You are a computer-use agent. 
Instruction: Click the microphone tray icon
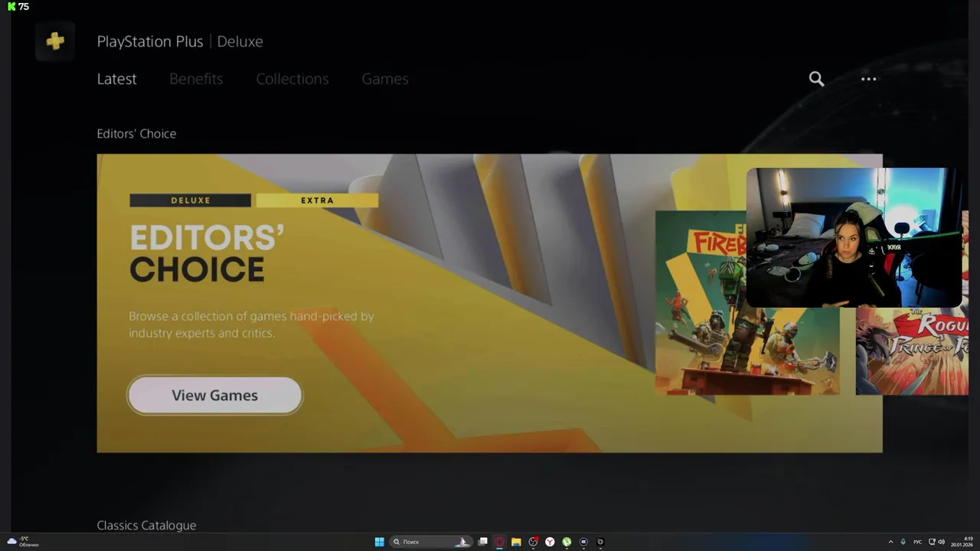(x=903, y=542)
